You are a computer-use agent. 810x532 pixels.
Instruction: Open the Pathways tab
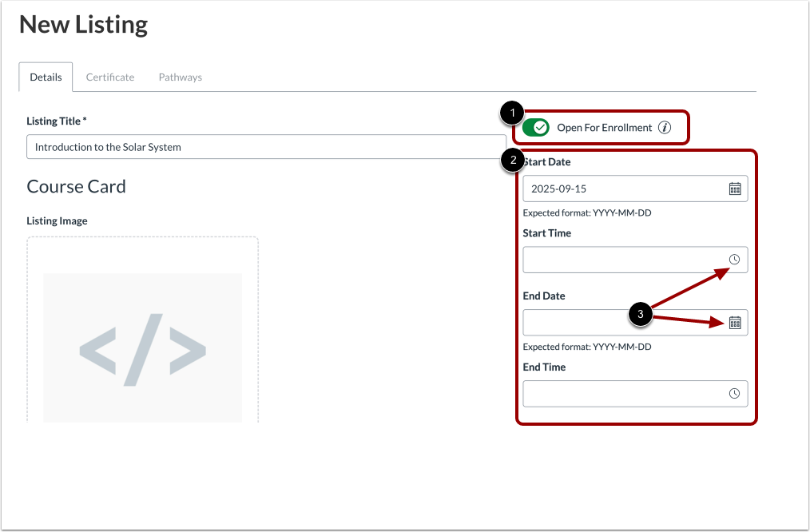[x=181, y=77]
